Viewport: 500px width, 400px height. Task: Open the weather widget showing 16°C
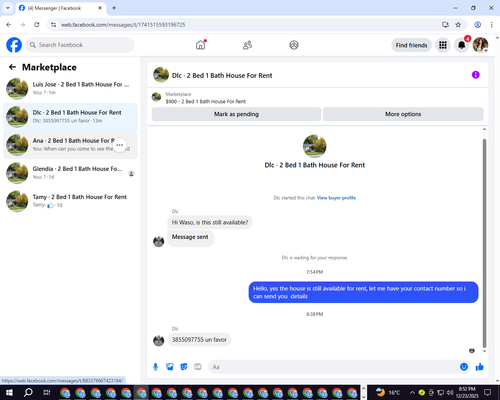click(387, 392)
